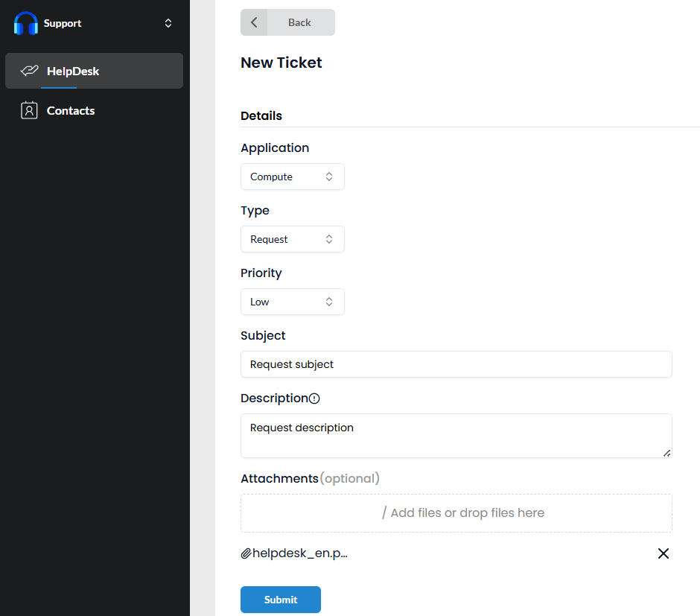Screen dimensions: 700x616
Task: Click the info icon beside Description
Action: coord(314,399)
